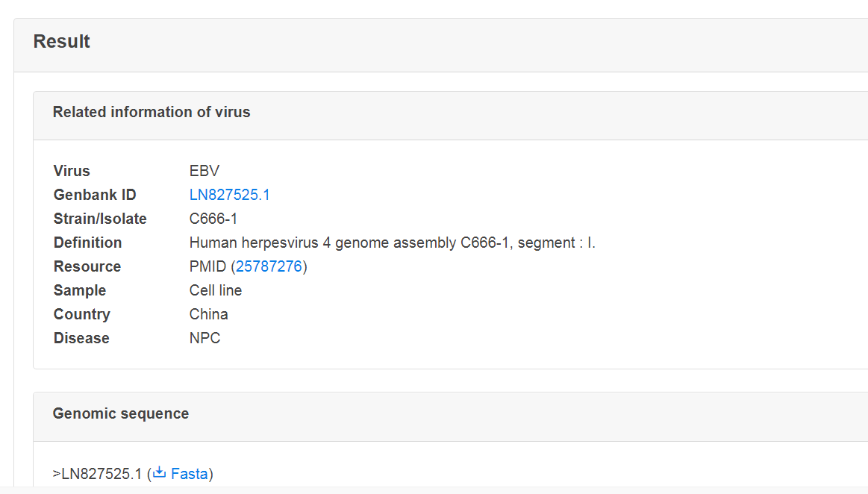The height and width of the screenshot is (494, 868).
Task: Open the Fasta download link
Action: pos(189,474)
